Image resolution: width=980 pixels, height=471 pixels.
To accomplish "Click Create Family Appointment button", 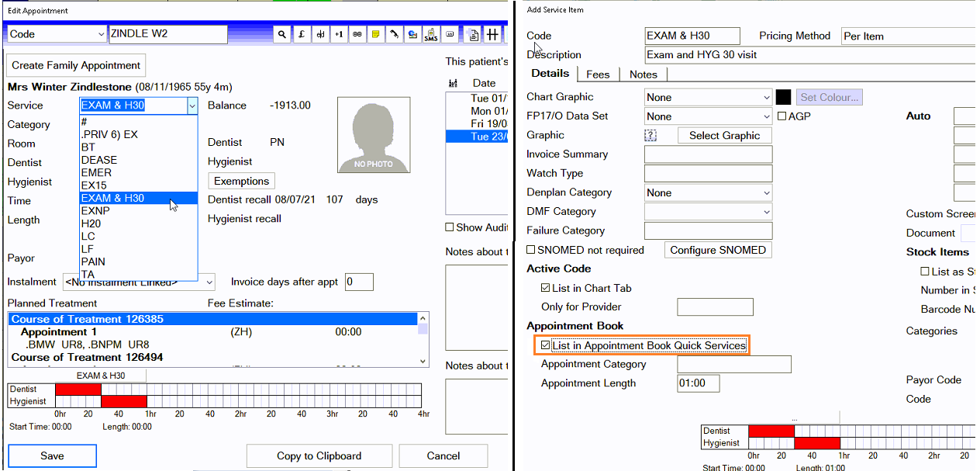I will click(76, 65).
